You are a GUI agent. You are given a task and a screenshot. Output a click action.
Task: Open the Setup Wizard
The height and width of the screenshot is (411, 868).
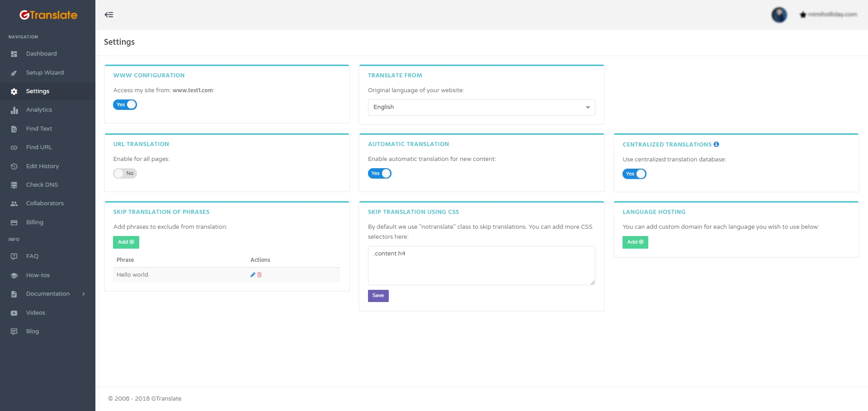(45, 72)
